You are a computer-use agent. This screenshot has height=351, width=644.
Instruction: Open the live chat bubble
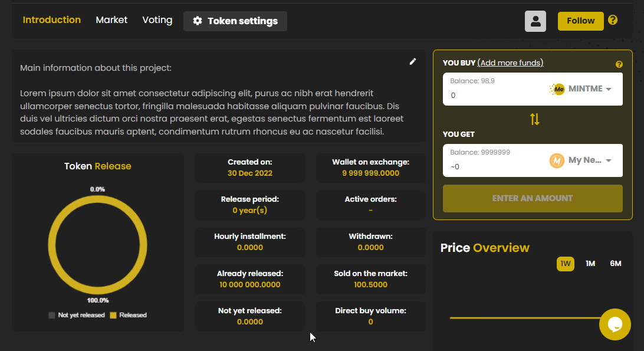[615, 324]
